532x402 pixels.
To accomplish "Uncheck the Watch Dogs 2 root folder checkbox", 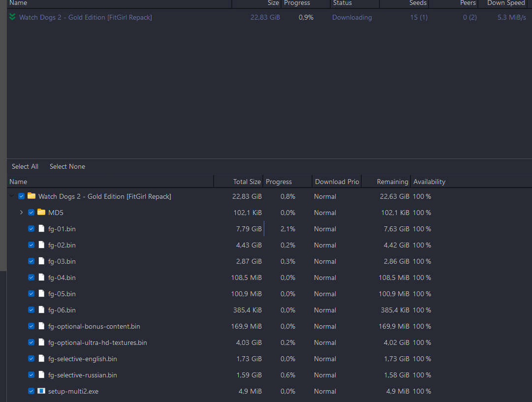I will click(x=21, y=196).
